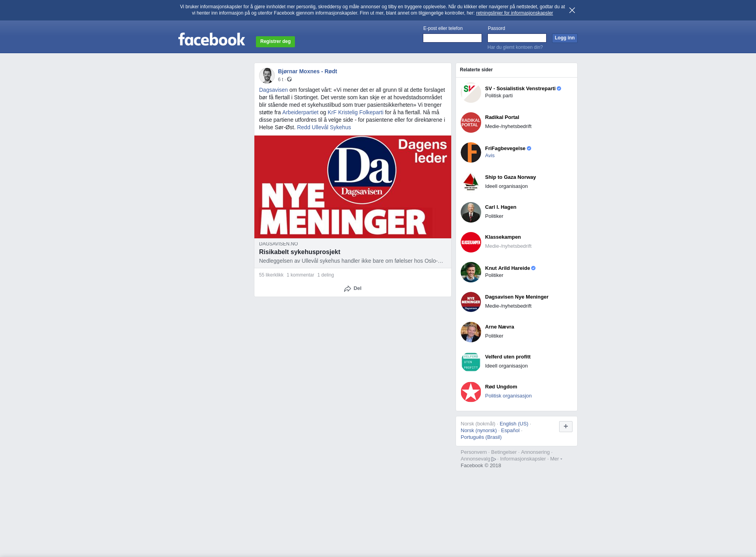Screen dimensions: 756x557
Task: Open Arne Nævra name link
Action: [500, 327]
